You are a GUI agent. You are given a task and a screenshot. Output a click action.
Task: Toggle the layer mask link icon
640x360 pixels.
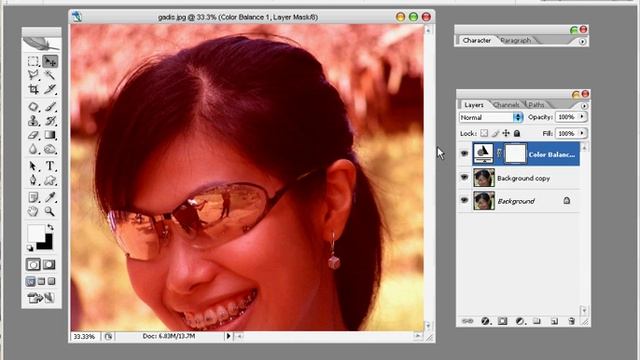point(499,153)
